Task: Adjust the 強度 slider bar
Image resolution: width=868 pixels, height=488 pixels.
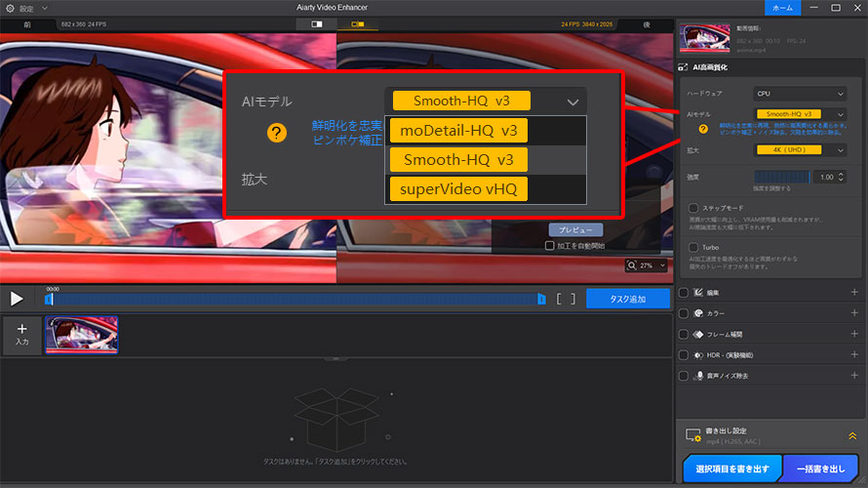Action: coord(781,177)
